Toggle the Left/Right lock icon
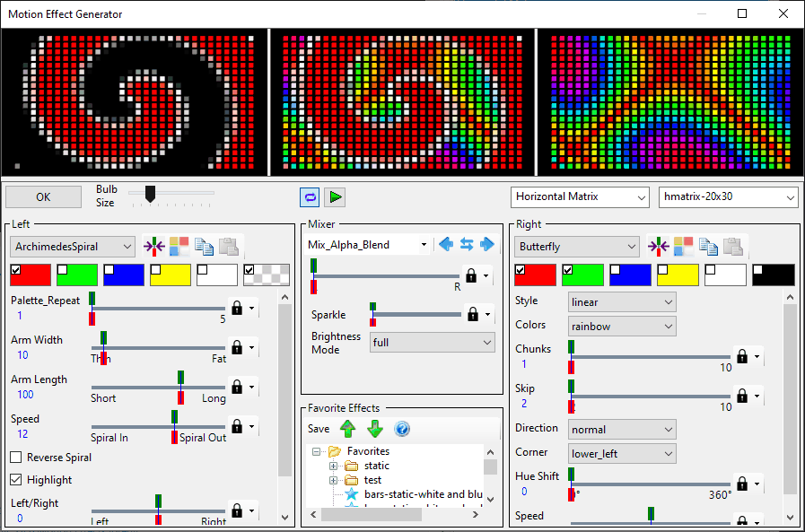 click(x=237, y=510)
